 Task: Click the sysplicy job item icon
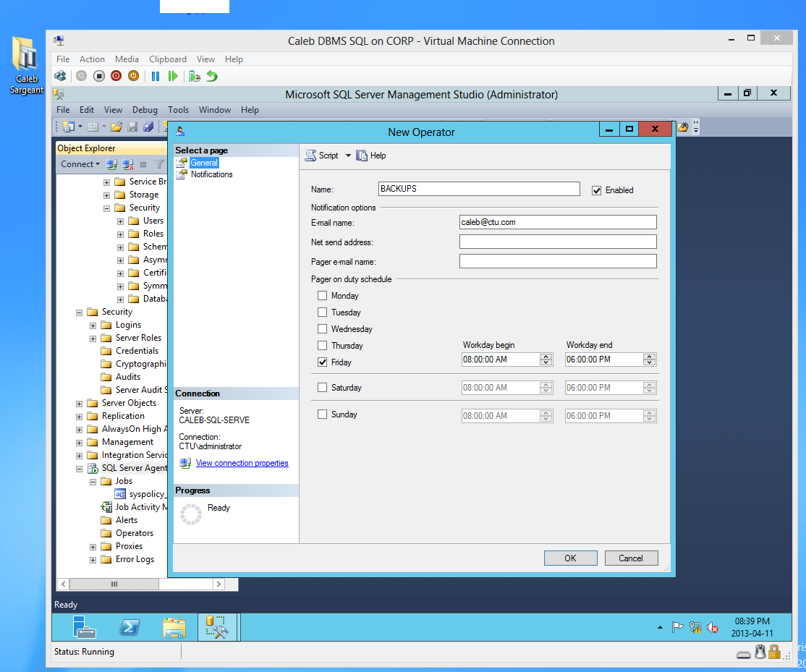[120, 494]
